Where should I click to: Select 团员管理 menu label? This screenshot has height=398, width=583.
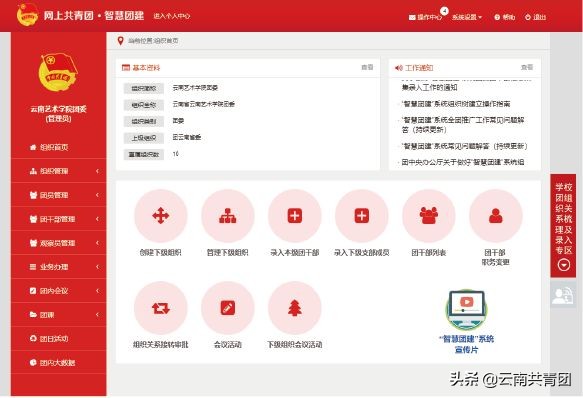click(x=54, y=195)
